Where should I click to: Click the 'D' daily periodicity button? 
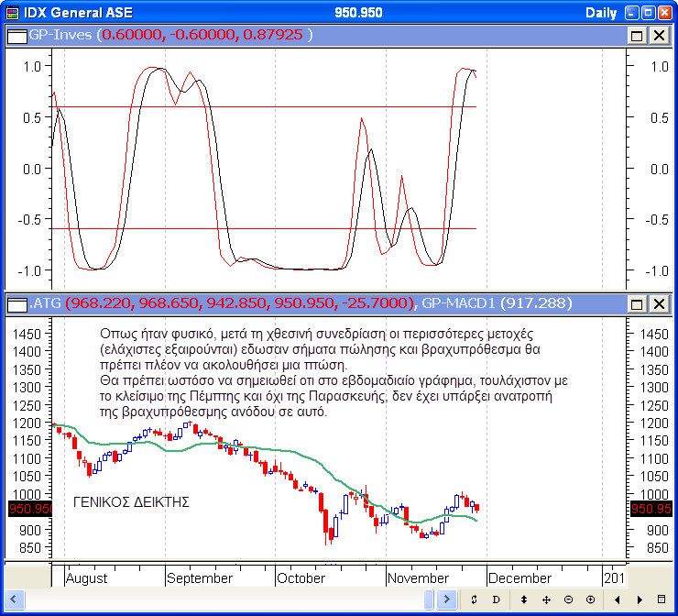click(496, 599)
